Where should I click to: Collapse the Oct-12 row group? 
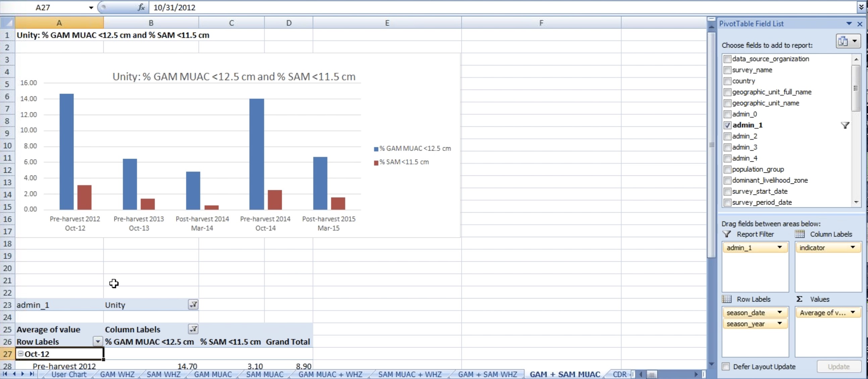(x=20, y=354)
